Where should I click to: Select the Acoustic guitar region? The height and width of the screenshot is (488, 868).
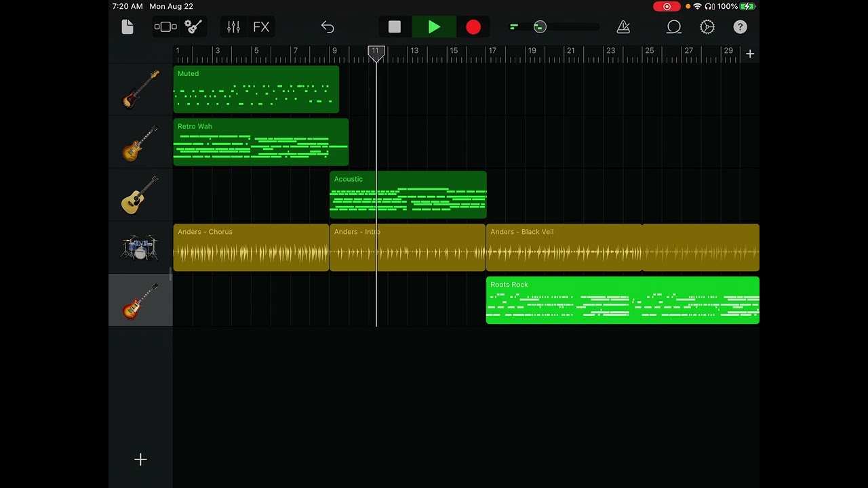(408, 195)
